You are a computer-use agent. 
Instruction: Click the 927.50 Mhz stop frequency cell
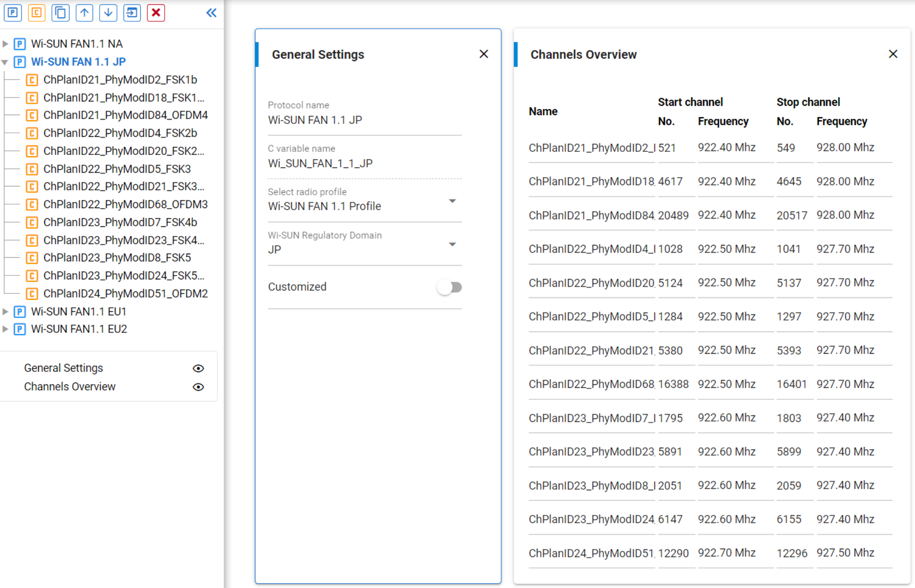pos(845,553)
